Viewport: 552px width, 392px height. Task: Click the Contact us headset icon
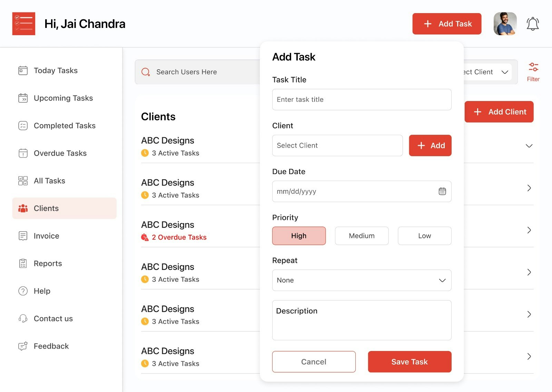tap(22, 319)
